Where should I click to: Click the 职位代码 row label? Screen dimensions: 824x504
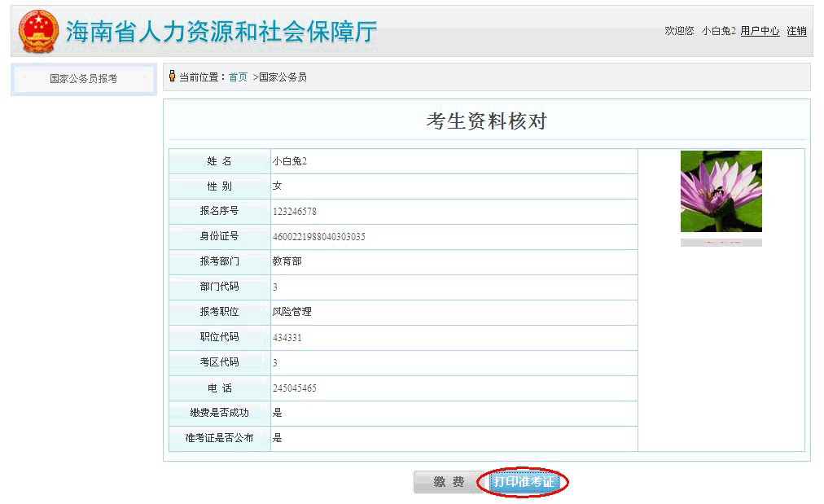(219, 337)
